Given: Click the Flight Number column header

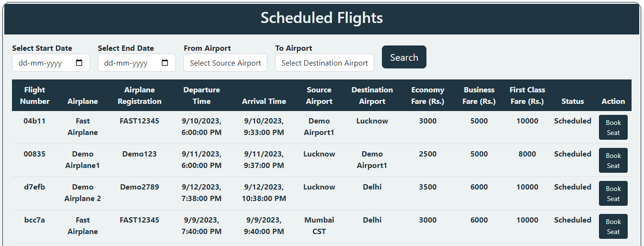Looking at the screenshot, I should click(x=34, y=95).
